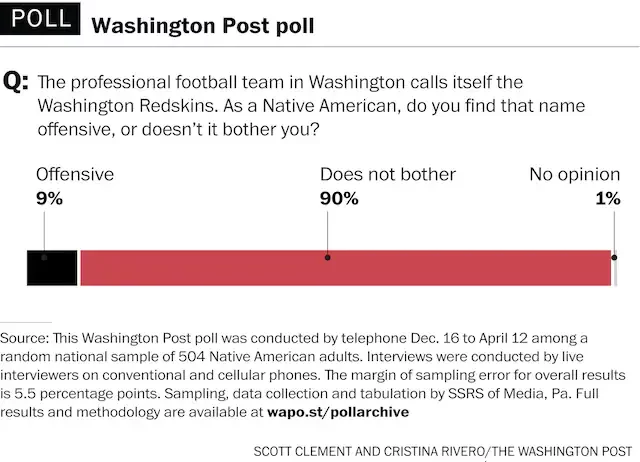This screenshot has width=640, height=462.
Task: Open the wapo.st/pollarchive link
Action: coord(338,411)
